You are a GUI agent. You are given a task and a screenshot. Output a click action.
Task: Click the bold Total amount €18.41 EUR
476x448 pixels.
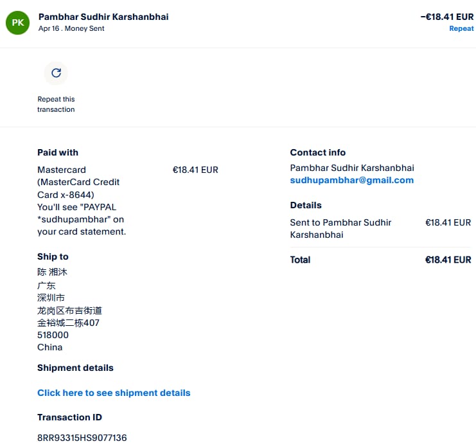click(x=448, y=260)
